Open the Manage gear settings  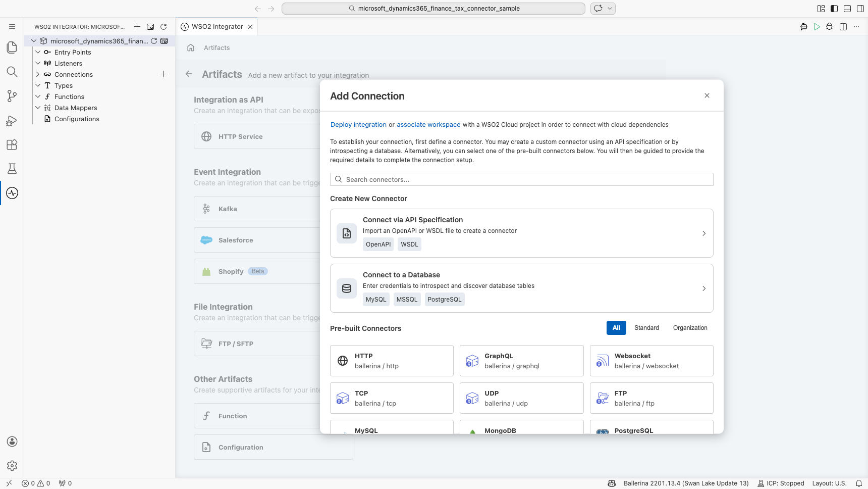pos(12,466)
